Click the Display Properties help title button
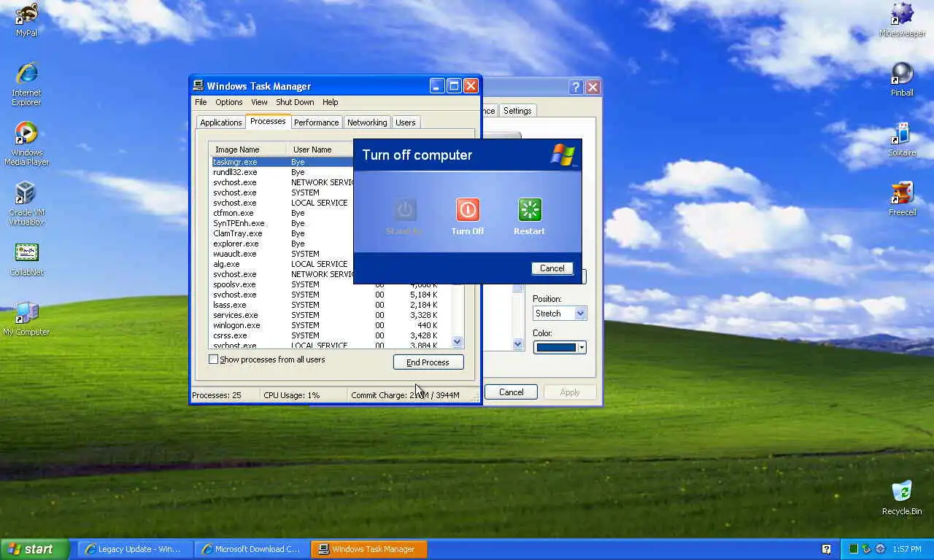This screenshot has width=934, height=560. click(576, 87)
